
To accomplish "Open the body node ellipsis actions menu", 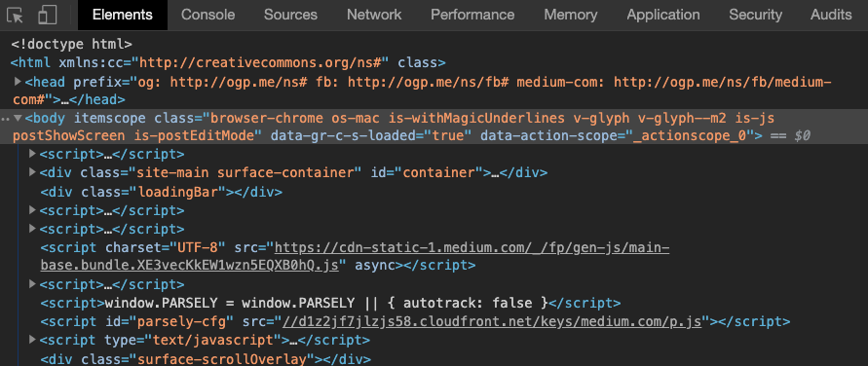I will click(x=6, y=119).
